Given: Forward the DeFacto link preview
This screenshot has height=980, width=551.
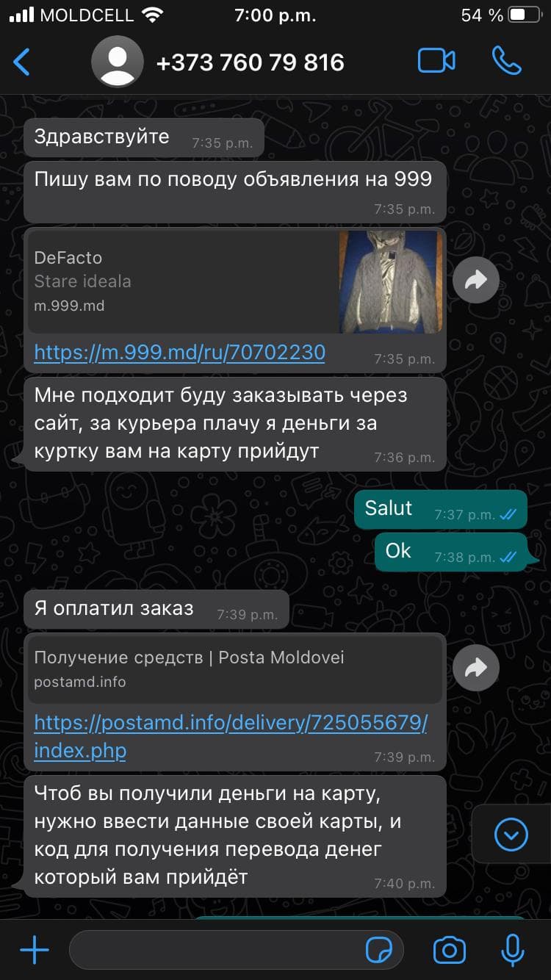Looking at the screenshot, I should (476, 280).
